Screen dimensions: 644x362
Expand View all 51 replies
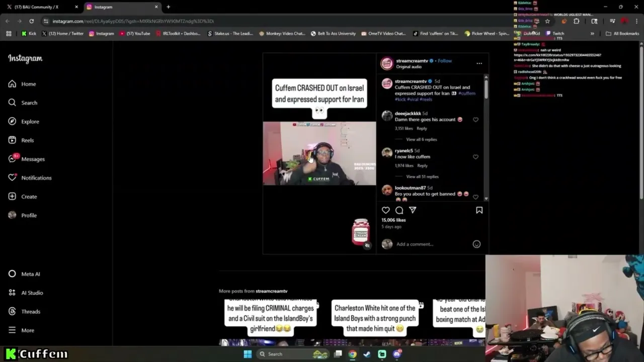click(423, 176)
